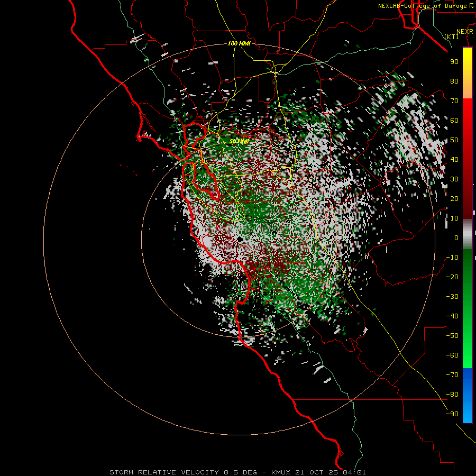This screenshot has height=476, width=476.
Task: Click the -20 value on velocity scale
Action: point(452,277)
